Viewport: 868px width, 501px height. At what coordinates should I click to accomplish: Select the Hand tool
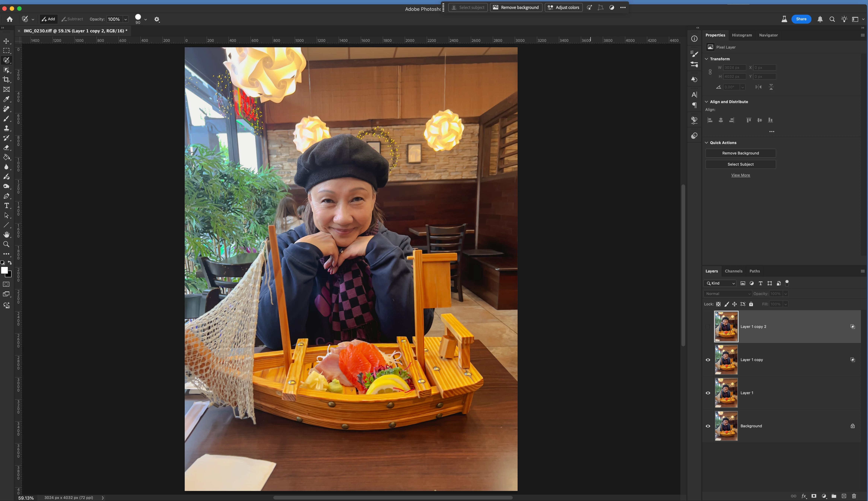click(6, 235)
